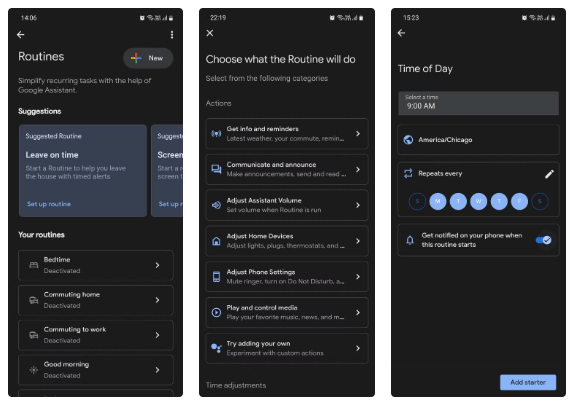
Task: Tap the X icon to close action chooser
Action: pos(210,33)
